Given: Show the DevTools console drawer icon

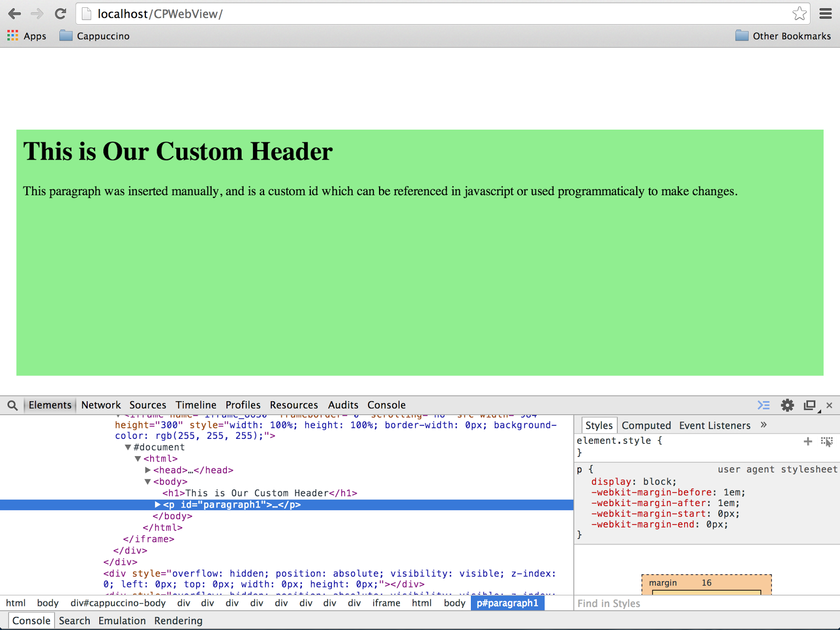Looking at the screenshot, I should point(763,405).
